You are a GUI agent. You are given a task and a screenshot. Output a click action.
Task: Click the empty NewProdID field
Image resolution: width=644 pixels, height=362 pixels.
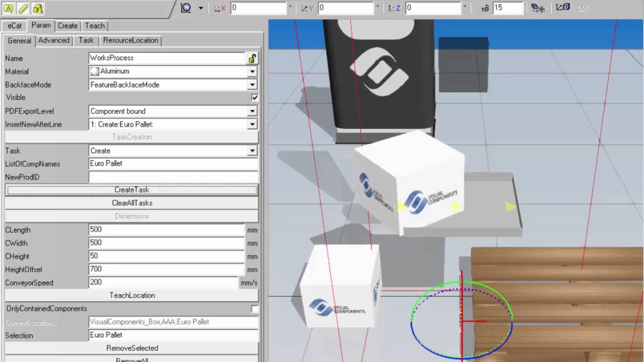pos(173,177)
